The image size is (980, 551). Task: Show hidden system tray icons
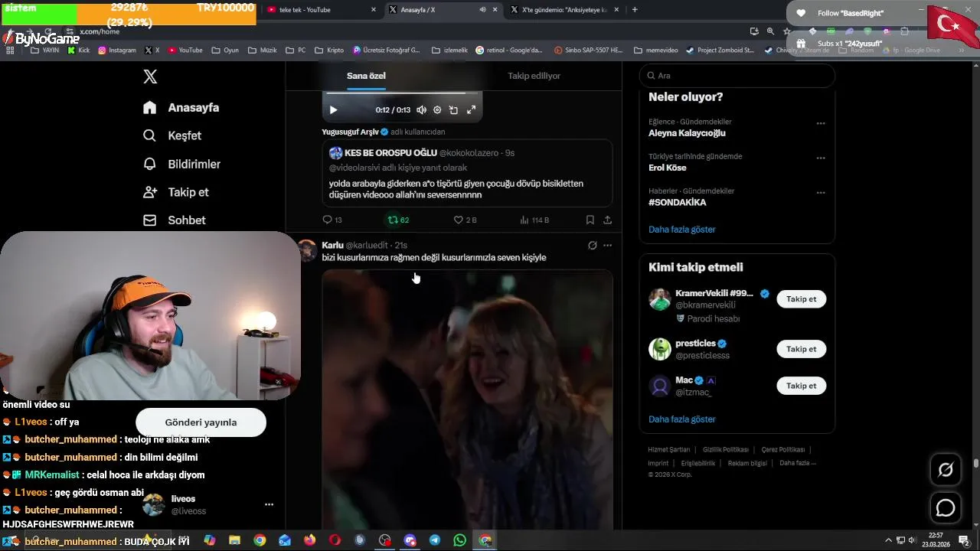click(x=888, y=540)
